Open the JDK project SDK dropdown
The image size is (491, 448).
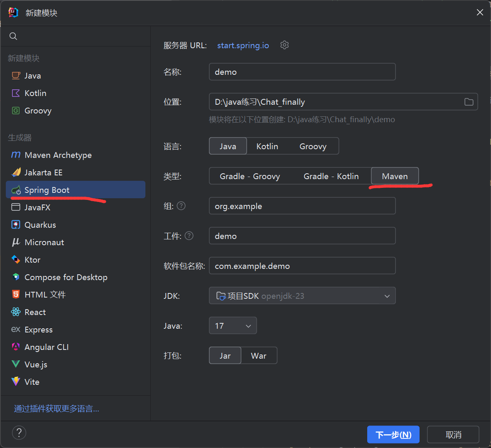pos(302,296)
